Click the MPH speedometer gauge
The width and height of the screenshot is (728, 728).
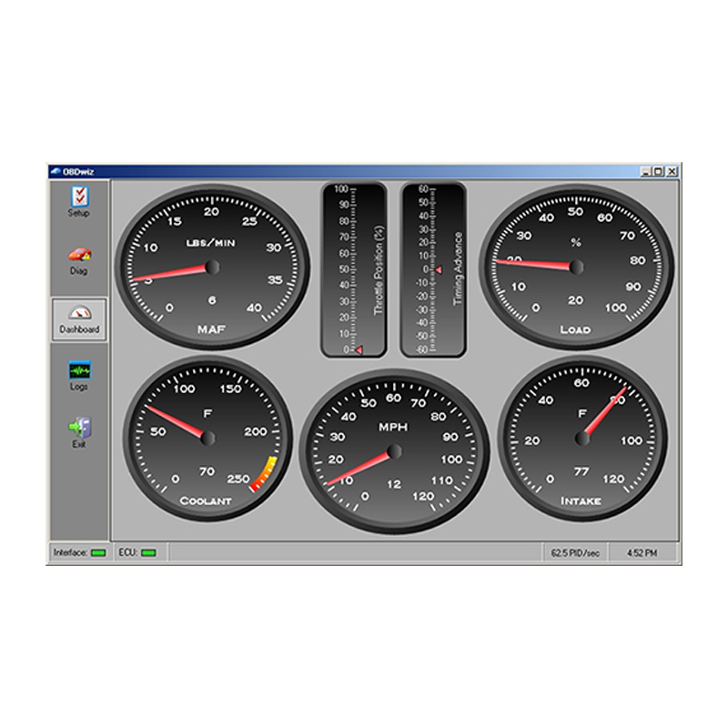pyautogui.click(x=394, y=451)
